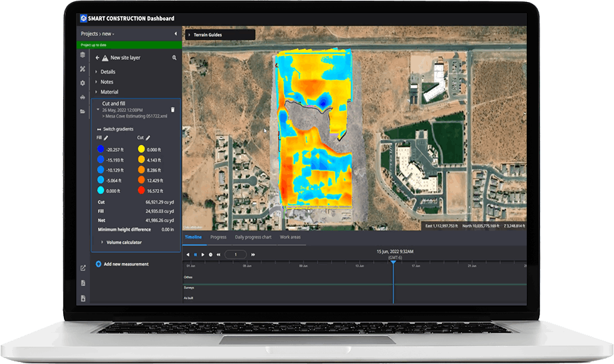Play the timeline forward

point(203,254)
